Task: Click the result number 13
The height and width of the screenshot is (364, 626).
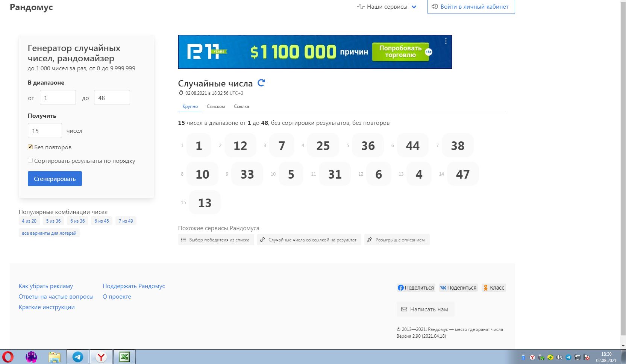Action: point(205,203)
